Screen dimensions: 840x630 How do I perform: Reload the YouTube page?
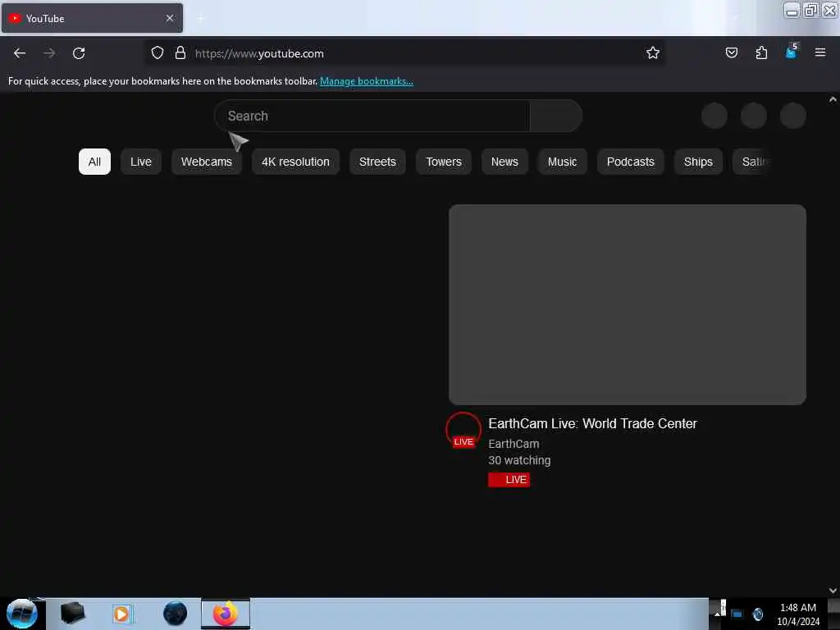(x=79, y=53)
